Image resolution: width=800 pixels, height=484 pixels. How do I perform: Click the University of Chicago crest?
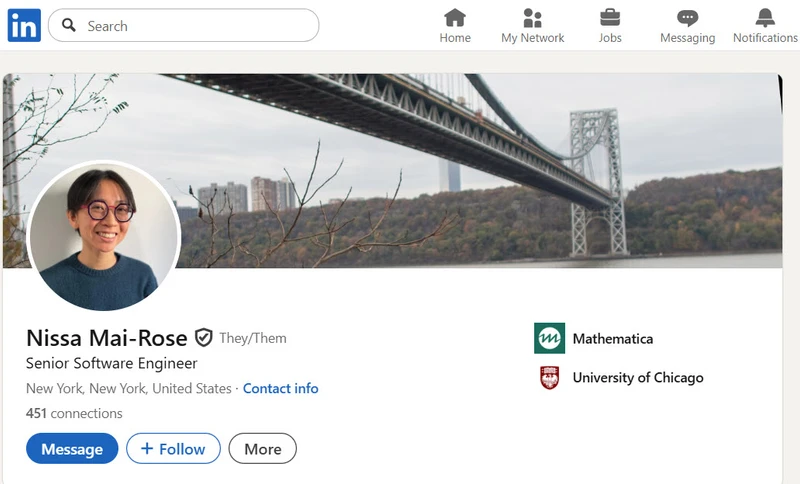(549, 378)
